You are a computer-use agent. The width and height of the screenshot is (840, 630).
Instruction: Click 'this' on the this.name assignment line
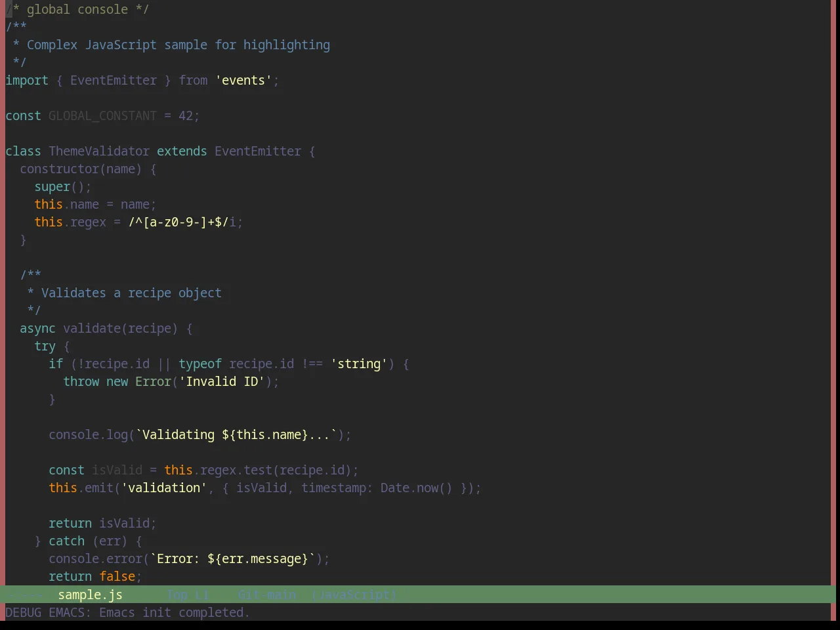(49, 204)
